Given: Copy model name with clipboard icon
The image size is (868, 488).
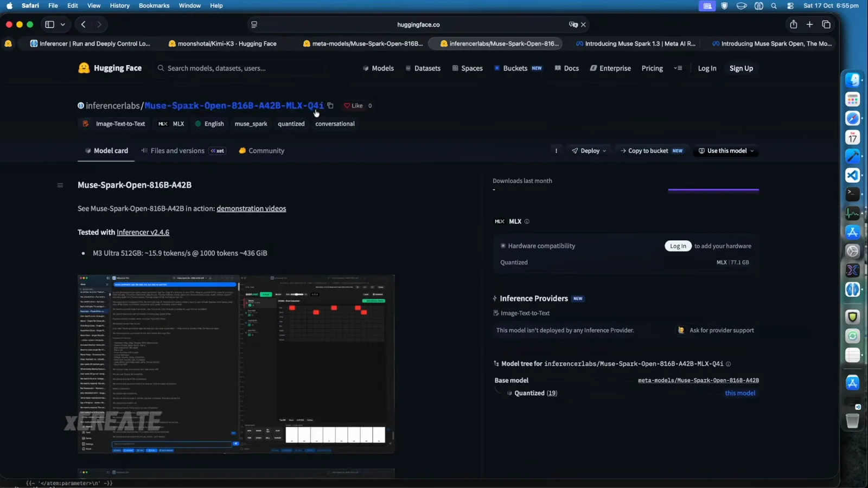Looking at the screenshot, I should pyautogui.click(x=330, y=106).
